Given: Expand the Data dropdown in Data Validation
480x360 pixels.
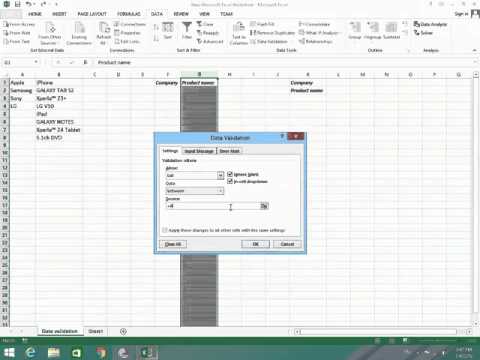Looking at the screenshot, I should (x=220, y=191).
